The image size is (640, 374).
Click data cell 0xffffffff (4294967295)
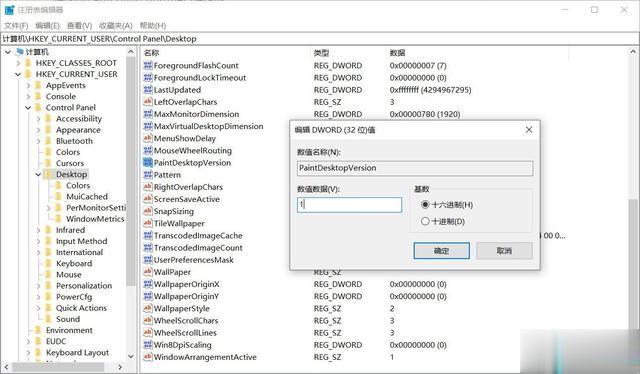[x=430, y=90]
